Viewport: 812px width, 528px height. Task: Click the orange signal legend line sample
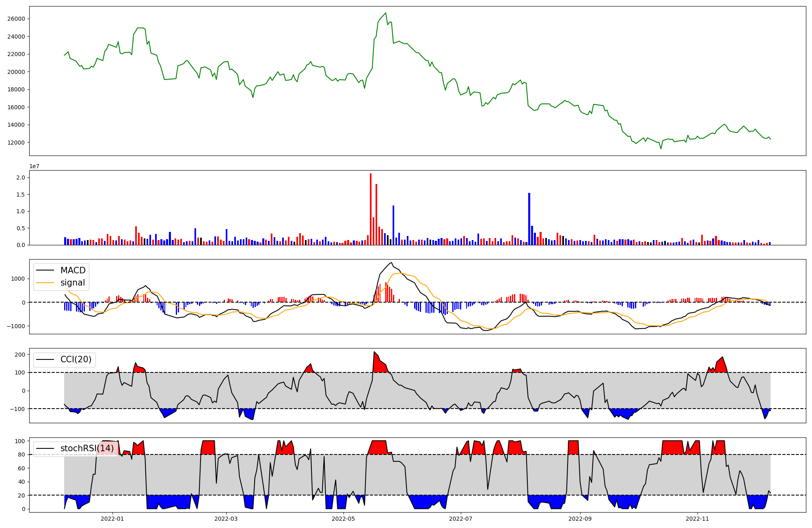tap(45, 283)
